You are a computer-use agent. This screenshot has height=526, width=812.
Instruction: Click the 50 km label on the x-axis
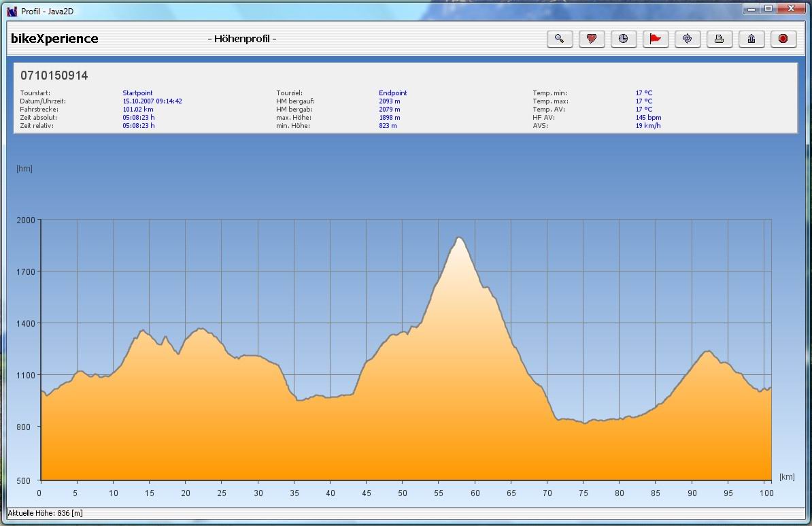point(403,493)
